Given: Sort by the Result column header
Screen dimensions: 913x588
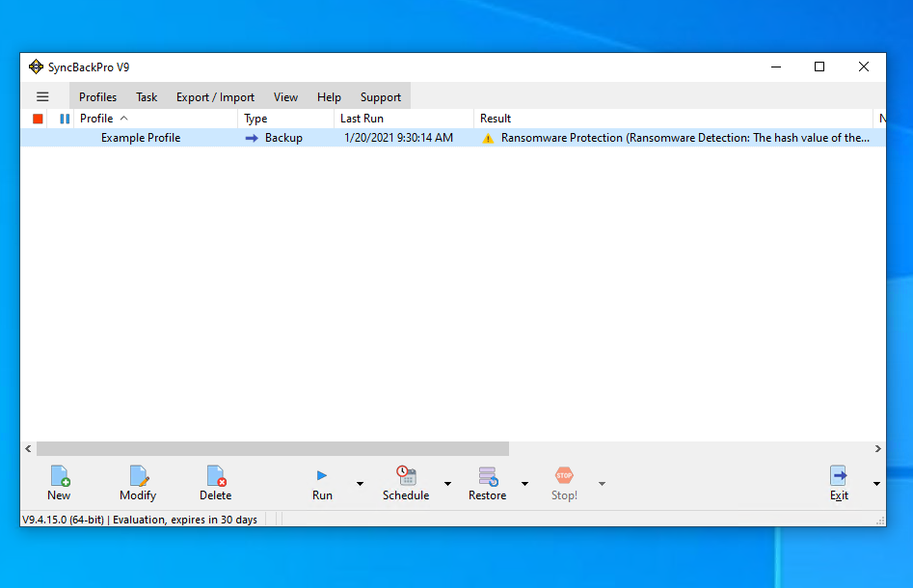Looking at the screenshot, I should (674, 119).
